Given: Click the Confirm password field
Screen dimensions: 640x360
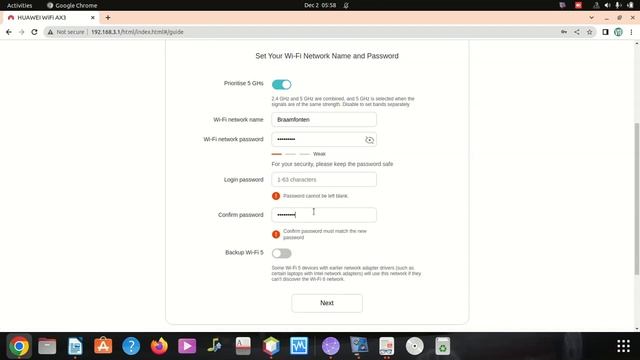Looking at the screenshot, I should tap(324, 215).
